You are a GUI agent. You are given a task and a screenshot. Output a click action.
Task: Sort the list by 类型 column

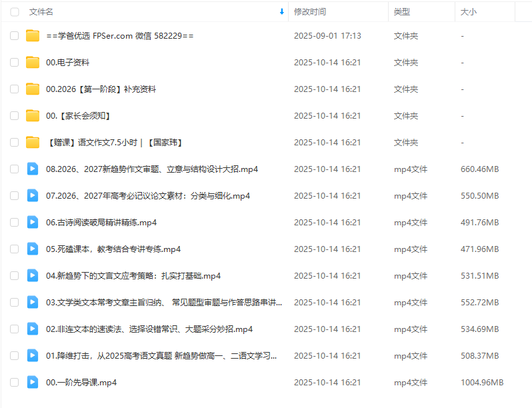(402, 12)
